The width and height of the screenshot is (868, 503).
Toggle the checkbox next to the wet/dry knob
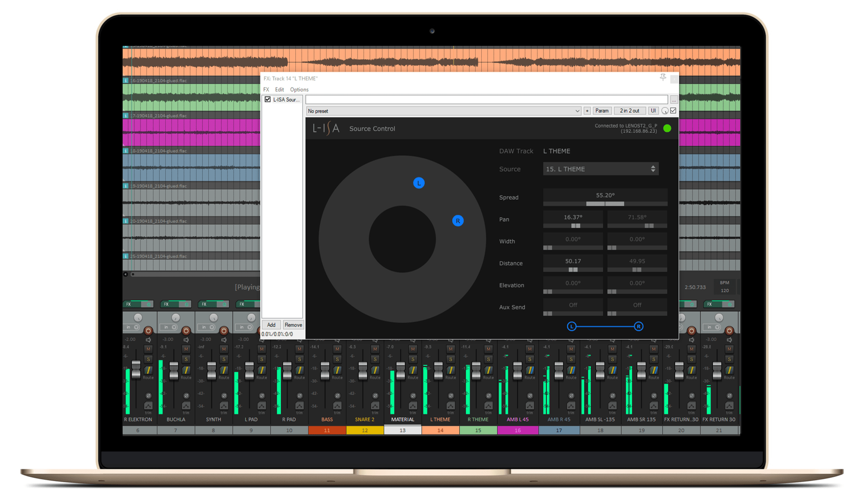(673, 110)
